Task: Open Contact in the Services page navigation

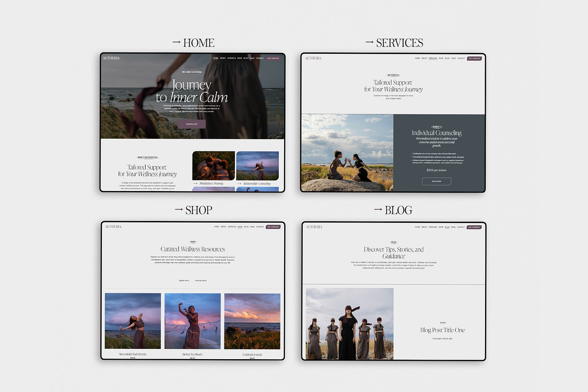Action: [x=461, y=58]
